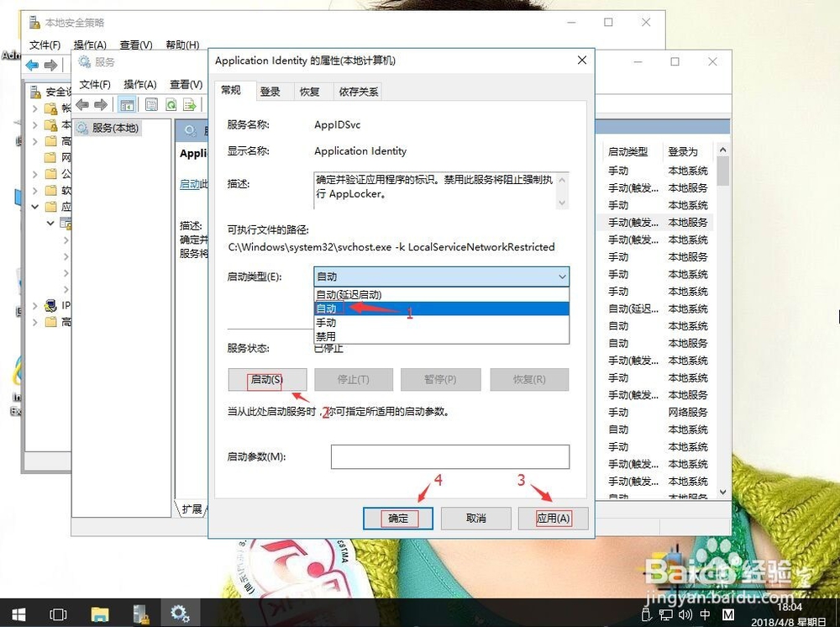Open the Windows Start button
The width and height of the screenshot is (840, 627).
pos(17,614)
